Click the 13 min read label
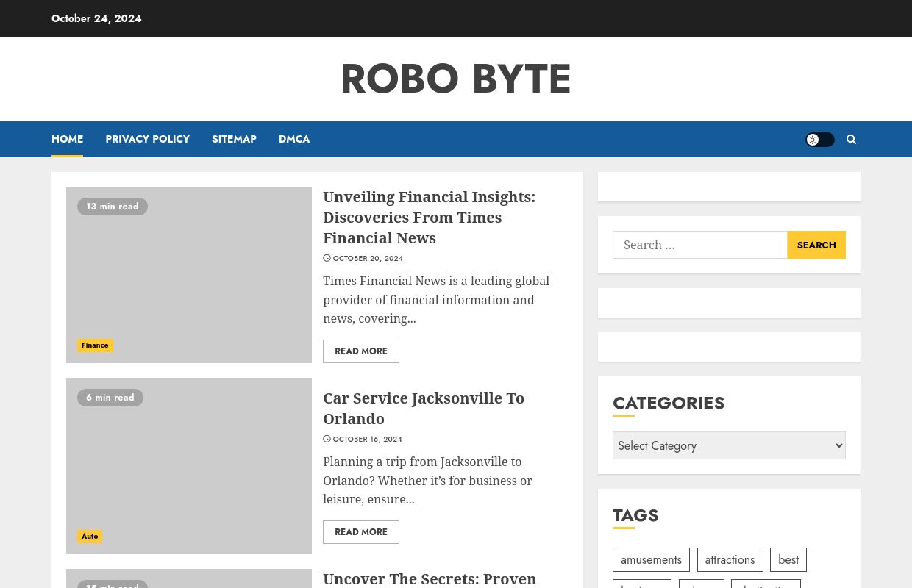Image resolution: width=912 pixels, height=588 pixels. click(x=113, y=207)
